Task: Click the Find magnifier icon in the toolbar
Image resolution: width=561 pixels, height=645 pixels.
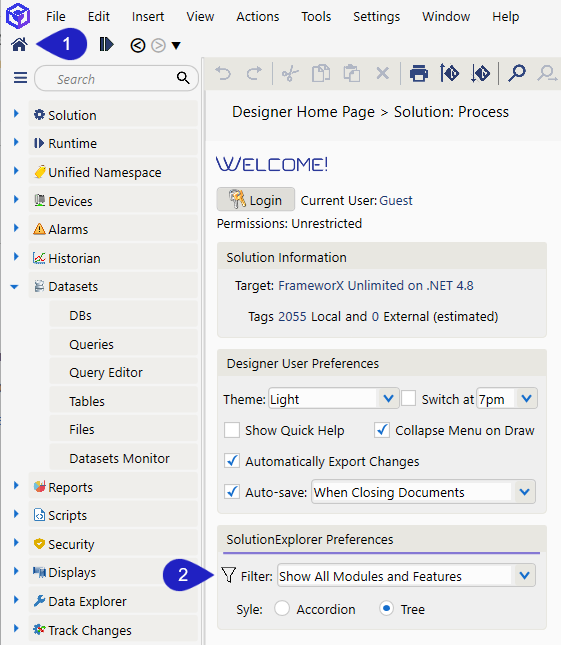Action: click(x=517, y=73)
